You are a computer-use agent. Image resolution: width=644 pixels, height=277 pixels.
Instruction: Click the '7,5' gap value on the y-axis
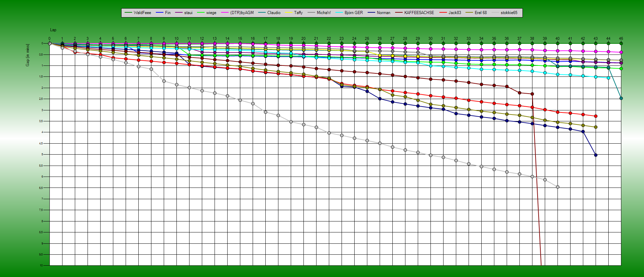[x=41, y=210]
